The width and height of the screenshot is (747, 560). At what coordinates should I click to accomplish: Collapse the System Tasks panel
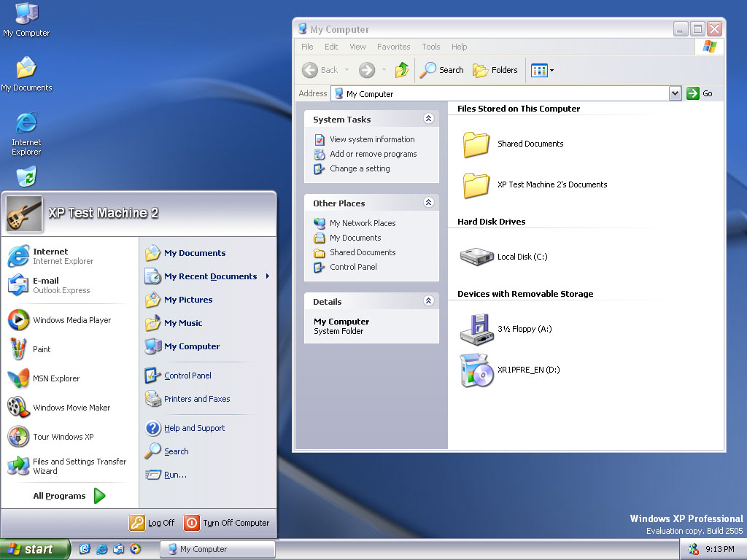(428, 119)
